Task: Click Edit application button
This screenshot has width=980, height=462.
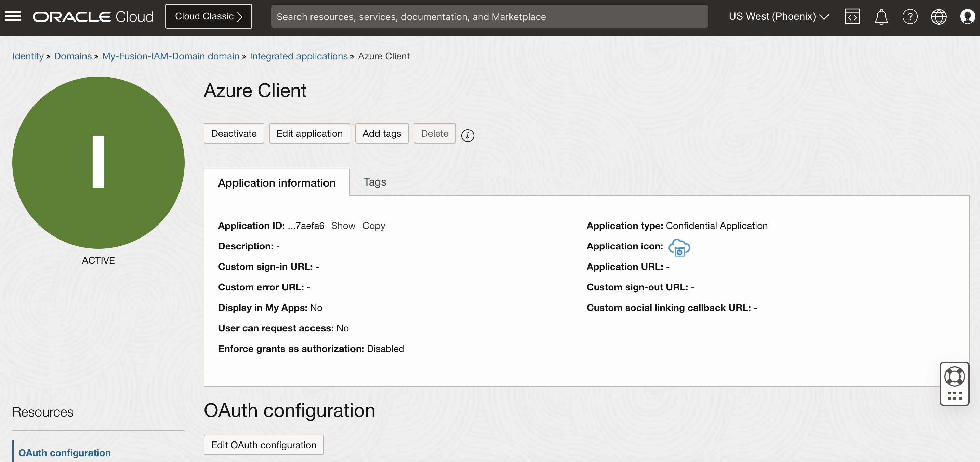Action: coord(309,134)
